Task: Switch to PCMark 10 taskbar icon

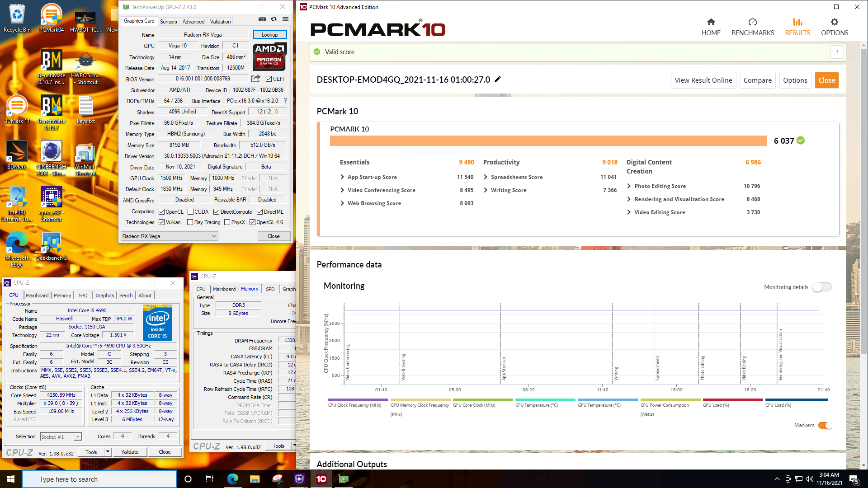Action: click(321, 479)
